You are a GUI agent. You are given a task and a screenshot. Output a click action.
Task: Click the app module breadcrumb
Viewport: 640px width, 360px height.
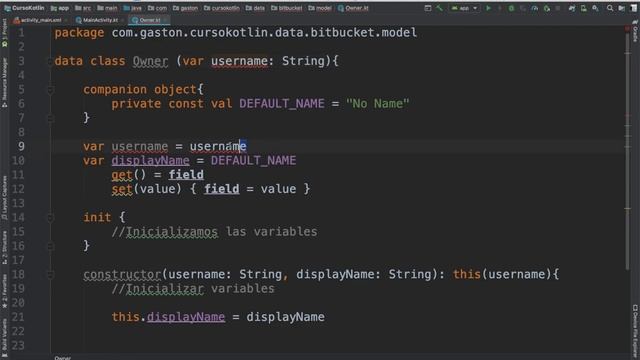tap(60, 8)
